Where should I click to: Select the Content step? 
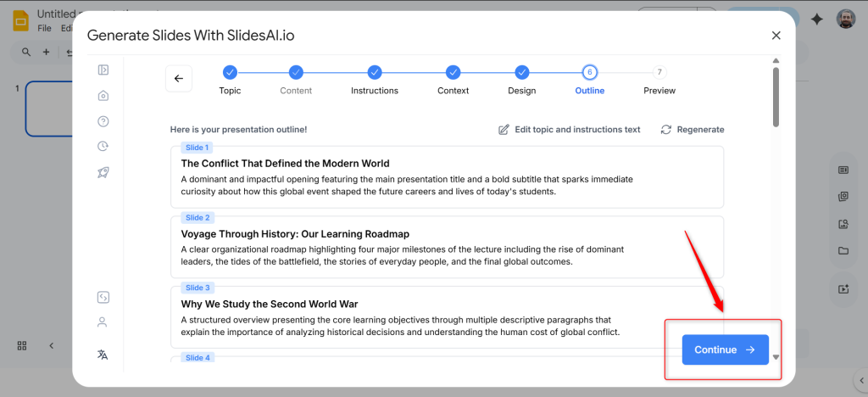tap(296, 80)
